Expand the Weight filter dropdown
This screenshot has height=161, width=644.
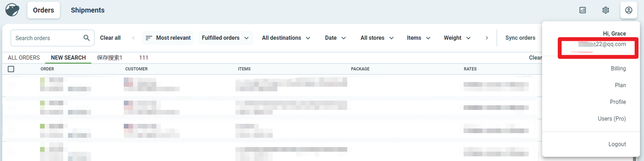pyautogui.click(x=457, y=38)
